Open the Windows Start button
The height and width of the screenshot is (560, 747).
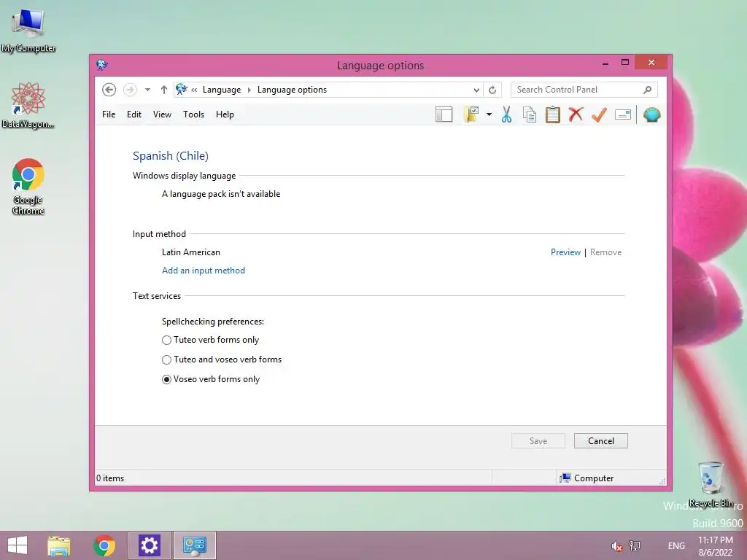(18, 545)
